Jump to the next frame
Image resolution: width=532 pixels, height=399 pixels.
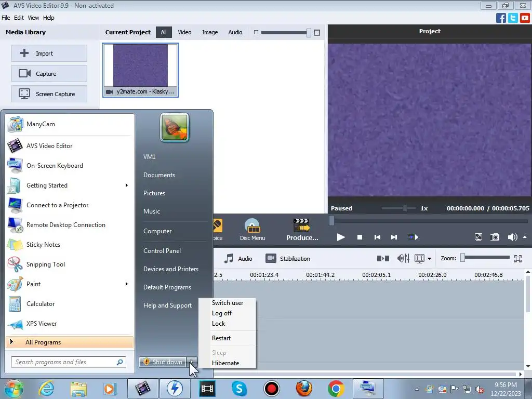[394, 237]
